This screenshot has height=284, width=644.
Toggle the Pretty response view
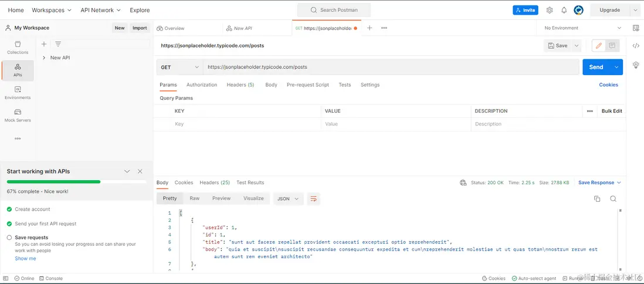click(170, 198)
